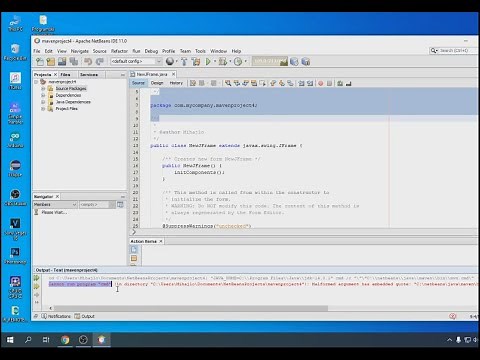Screen dimensions: 480x360
Task: Click Notifications in the status bar
Action: click(x=56, y=316)
